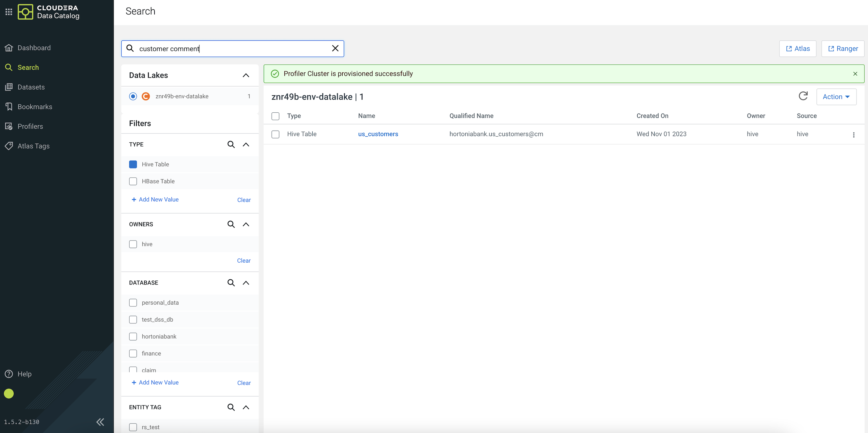Go to Profilers in sidebar
The width and height of the screenshot is (868, 433).
[30, 126]
